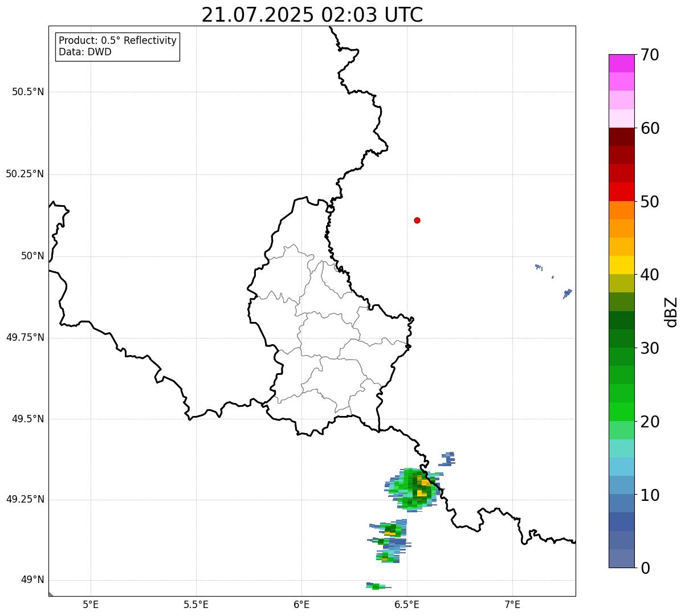Click the colorbar tick label 30
Image resolution: width=685 pixels, height=616 pixels.
pyautogui.click(x=650, y=348)
